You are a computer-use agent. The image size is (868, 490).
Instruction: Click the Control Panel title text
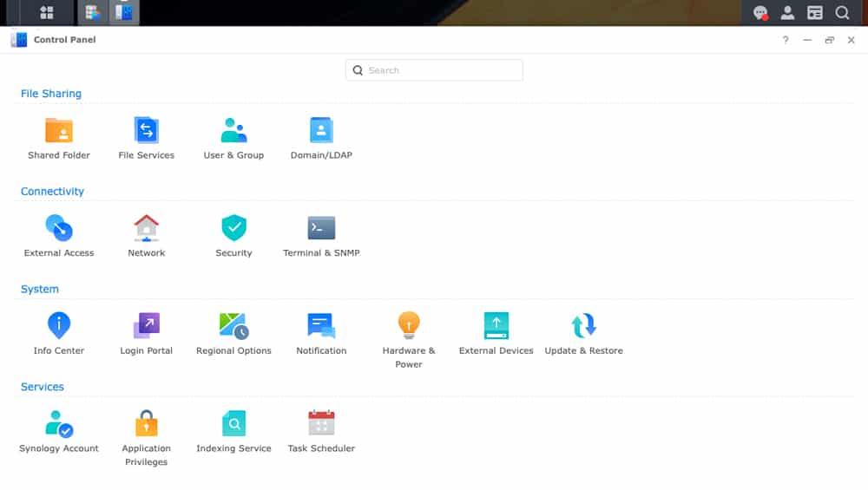(65, 40)
